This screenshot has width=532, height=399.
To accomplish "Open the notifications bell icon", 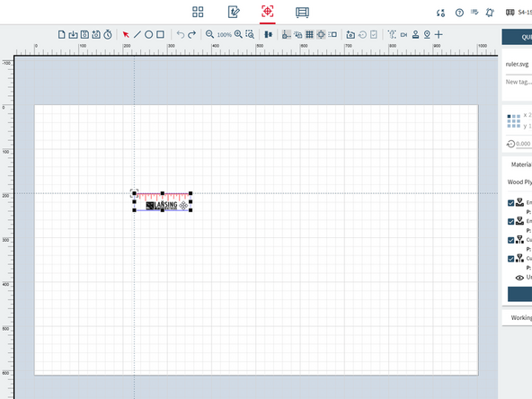I will point(489,13).
